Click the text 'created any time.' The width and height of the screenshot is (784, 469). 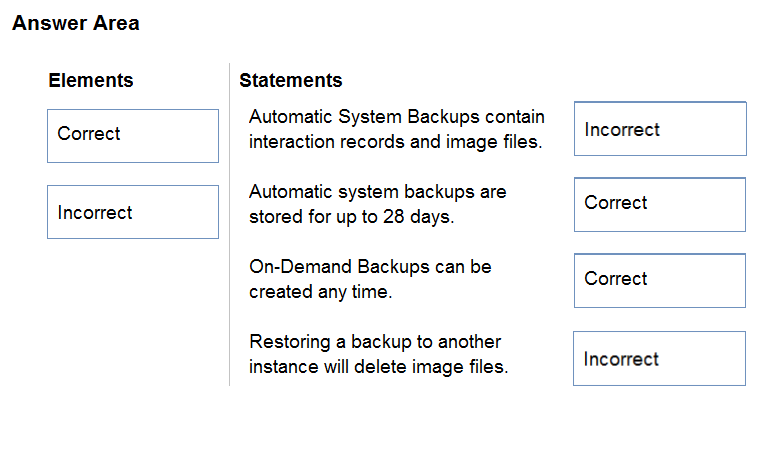(320, 292)
